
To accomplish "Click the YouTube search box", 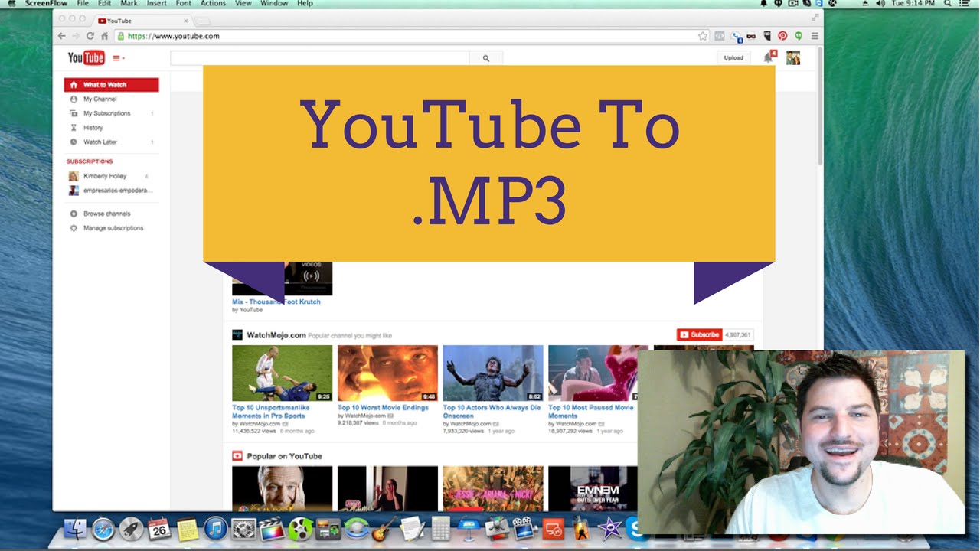I will (319, 58).
